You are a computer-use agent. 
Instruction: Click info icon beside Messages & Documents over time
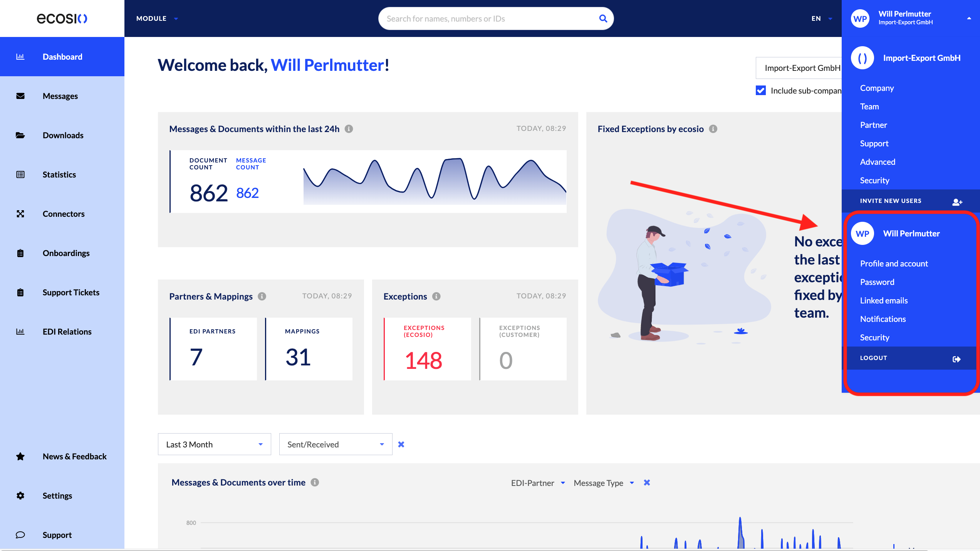point(315,482)
